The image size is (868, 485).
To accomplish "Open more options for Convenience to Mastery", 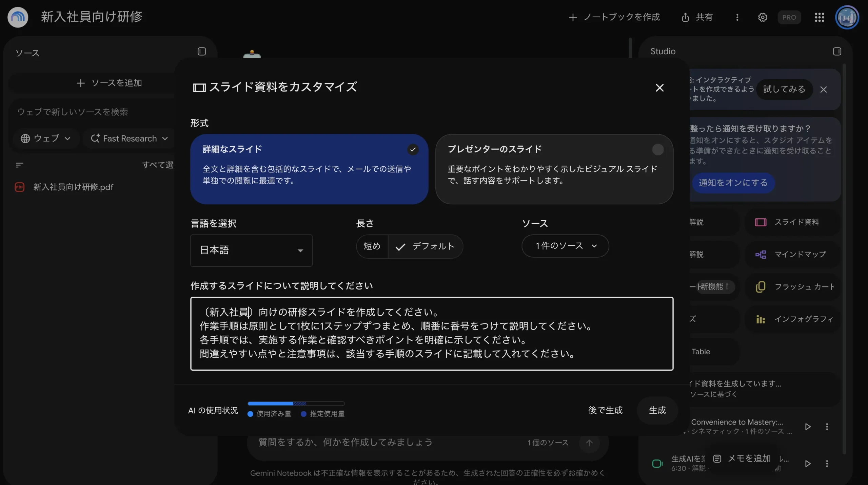I will pos(827,427).
